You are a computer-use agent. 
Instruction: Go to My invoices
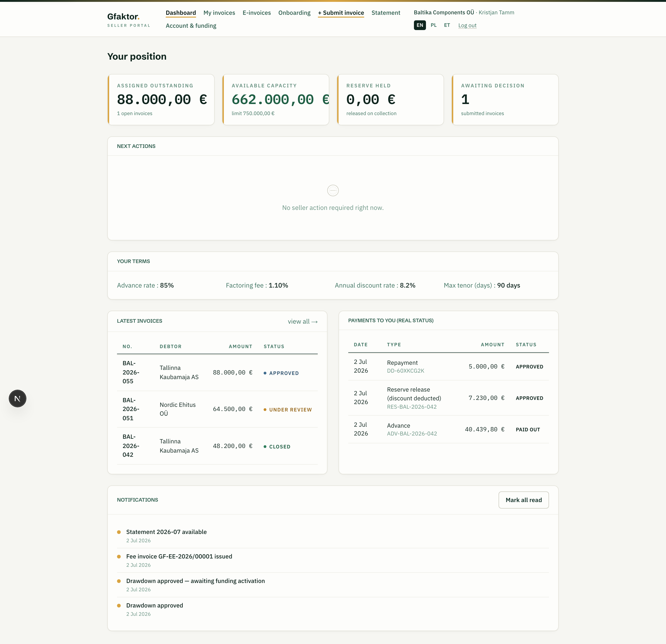pyautogui.click(x=219, y=13)
